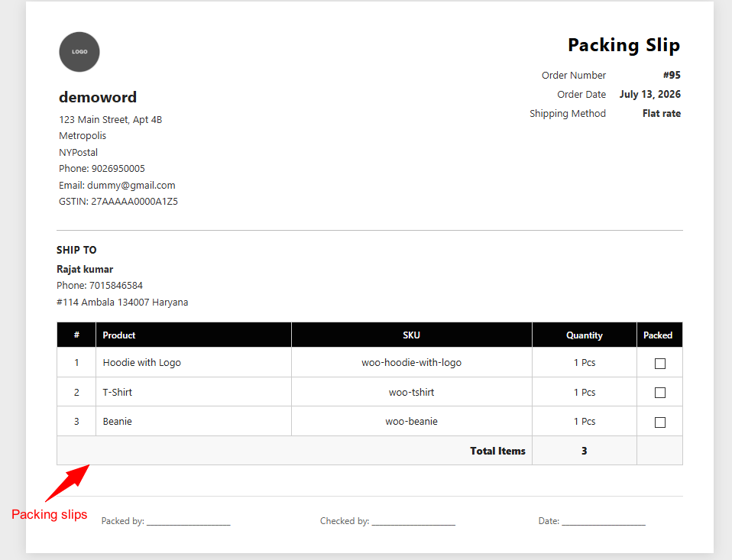
Task: Click the red Packing slips annotation label
Action: point(50,514)
